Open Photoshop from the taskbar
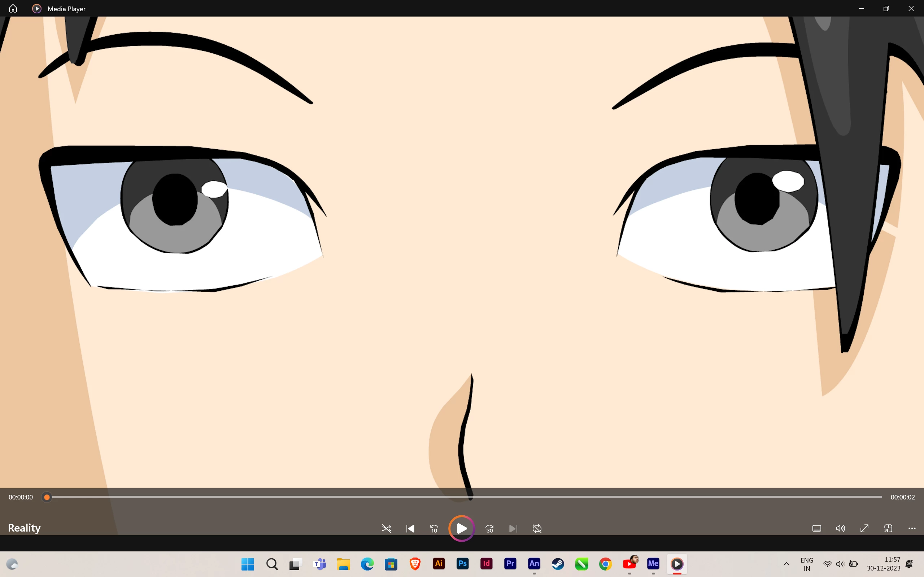Screen dimensions: 924x577 463,564
